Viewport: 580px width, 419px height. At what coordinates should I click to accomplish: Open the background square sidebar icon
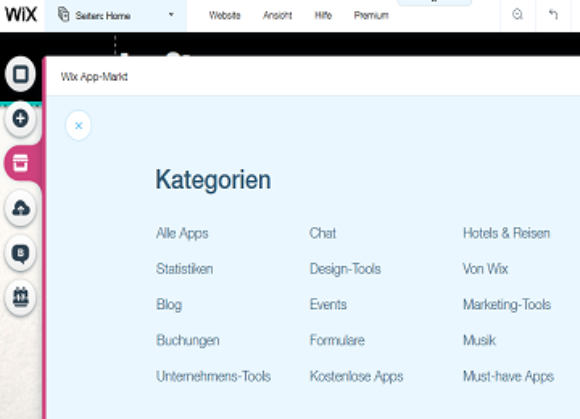pyautogui.click(x=21, y=74)
